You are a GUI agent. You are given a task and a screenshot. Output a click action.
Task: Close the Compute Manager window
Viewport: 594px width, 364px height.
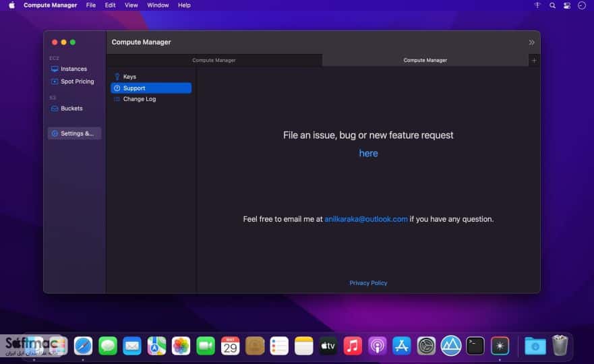coord(55,42)
